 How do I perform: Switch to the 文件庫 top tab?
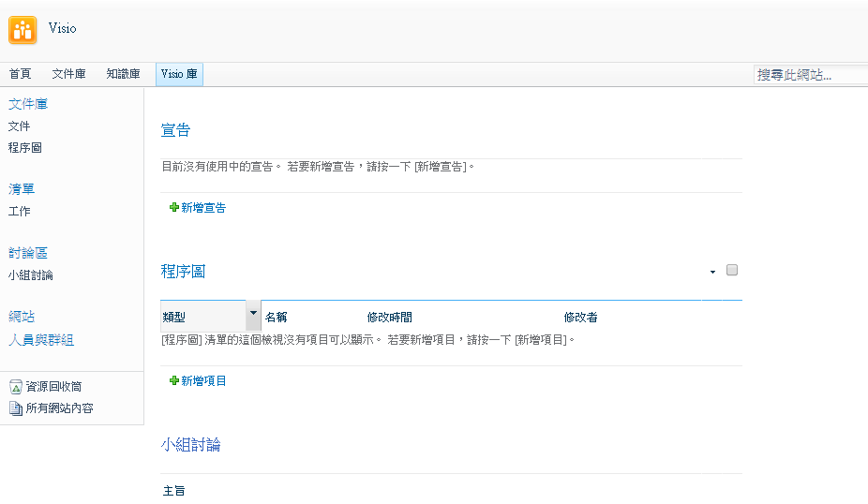68,75
